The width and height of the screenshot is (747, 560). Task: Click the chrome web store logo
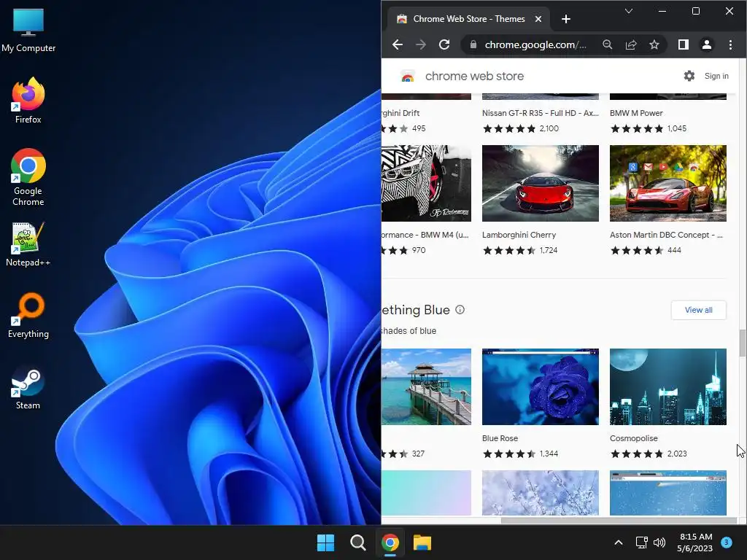[x=462, y=76]
